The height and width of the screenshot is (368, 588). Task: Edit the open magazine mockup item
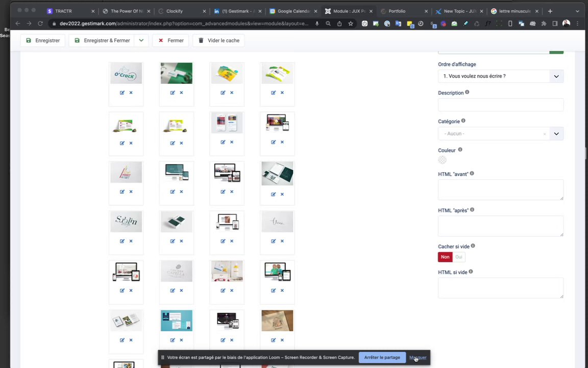click(x=122, y=340)
